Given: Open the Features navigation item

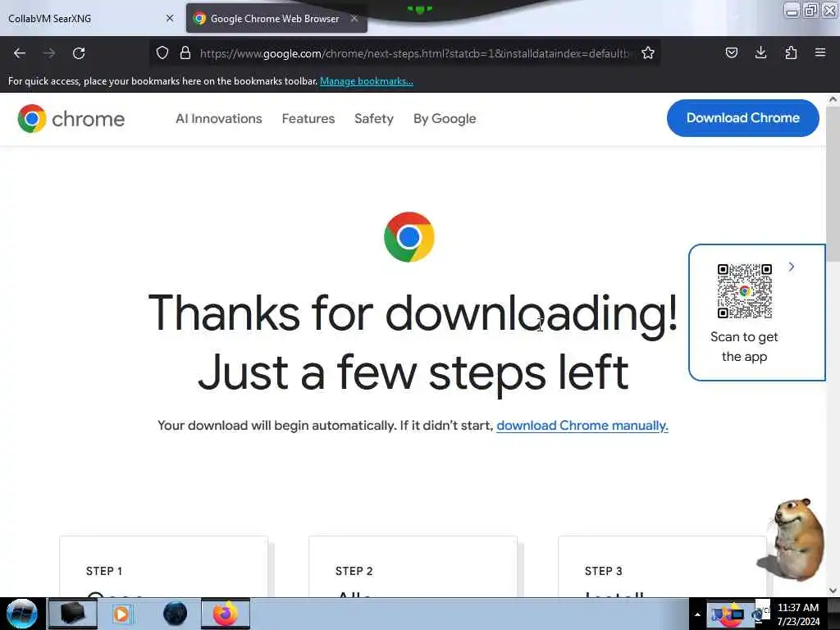Looking at the screenshot, I should click(308, 118).
